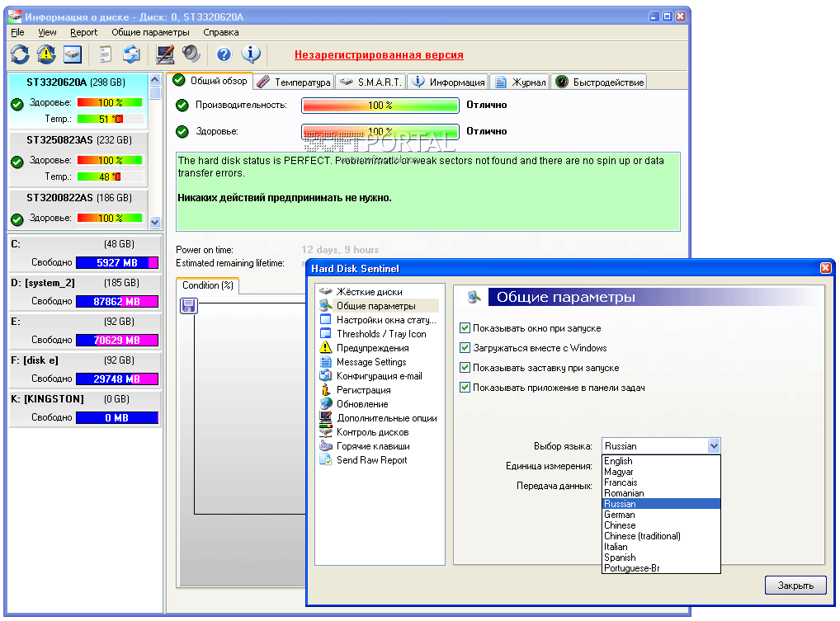Choose Francais in the language list
This screenshot has width=840, height=621.
point(661,482)
